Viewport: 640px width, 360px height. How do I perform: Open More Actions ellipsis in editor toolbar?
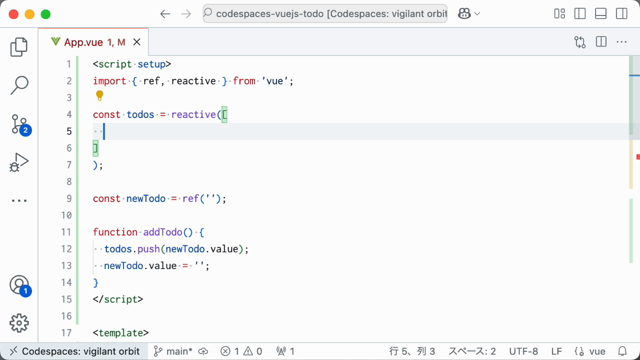[x=622, y=42]
